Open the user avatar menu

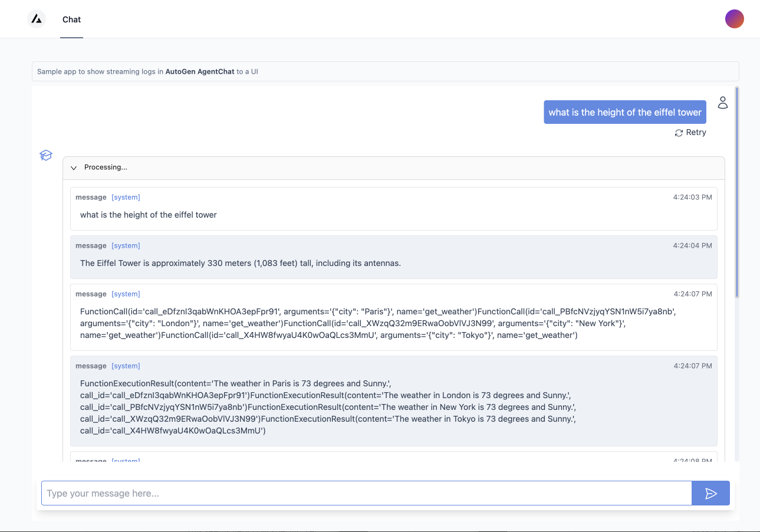click(x=734, y=19)
